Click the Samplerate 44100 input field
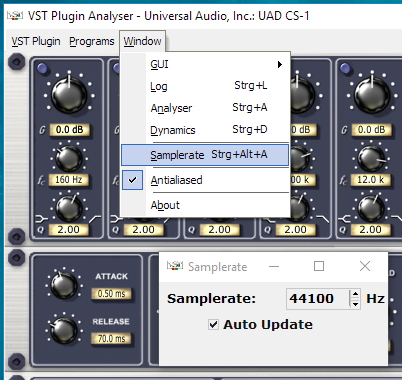 click(317, 299)
